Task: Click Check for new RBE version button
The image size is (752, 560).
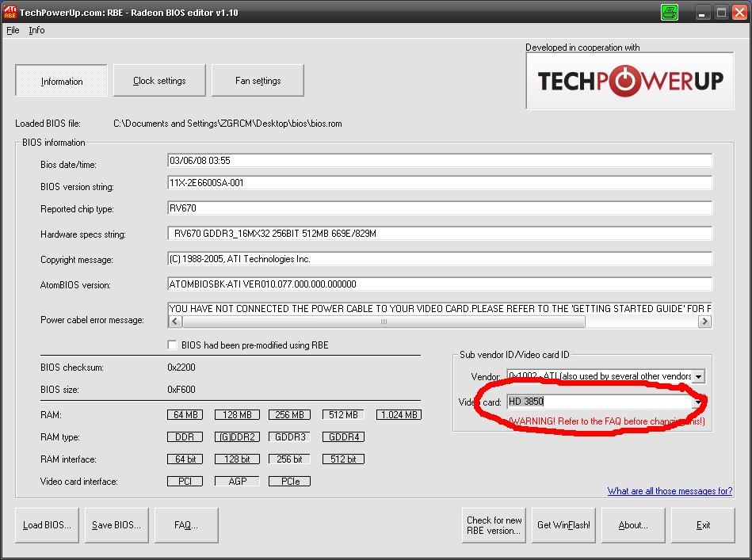Action: point(494,525)
